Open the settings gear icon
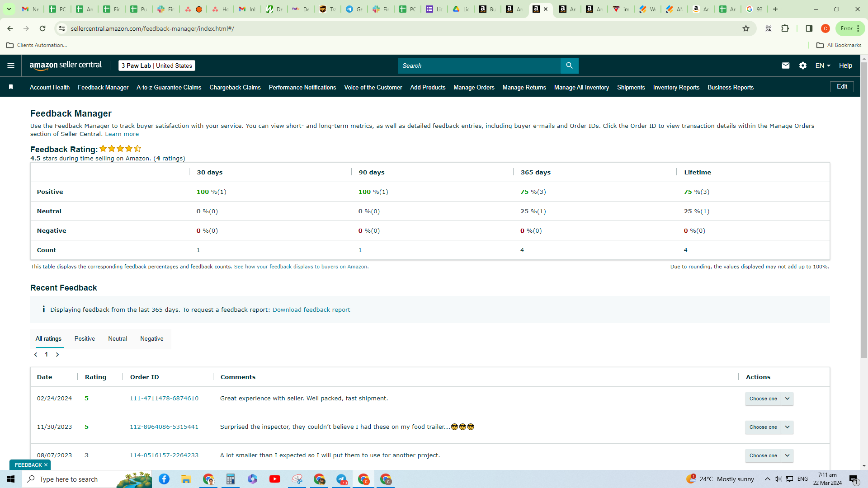Viewport: 868px width, 488px height. click(803, 66)
